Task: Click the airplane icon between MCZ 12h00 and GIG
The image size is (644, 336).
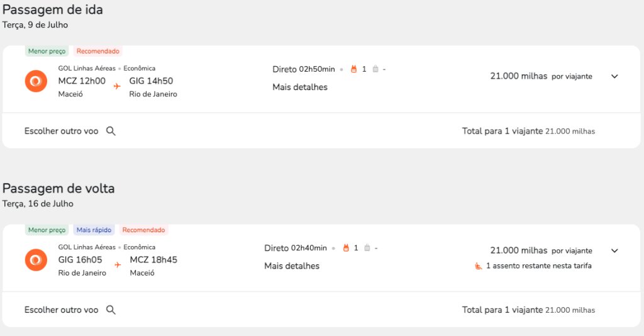Action: 117,86
